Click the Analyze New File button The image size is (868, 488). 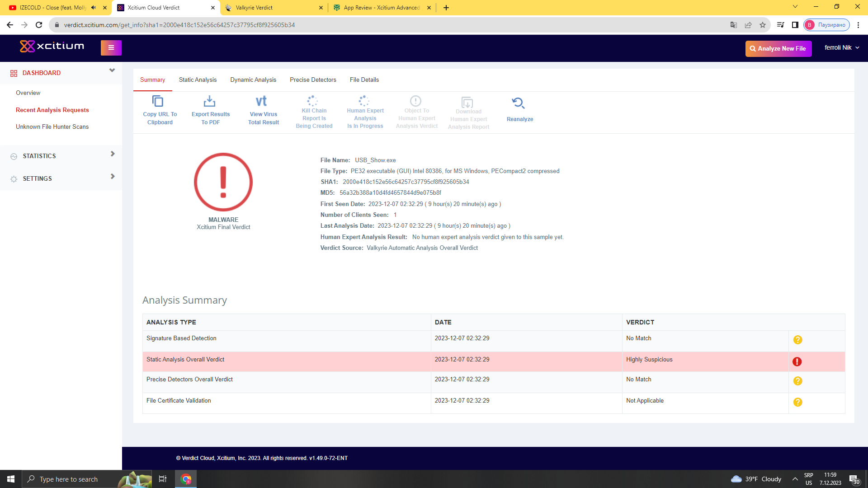pyautogui.click(x=778, y=49)
